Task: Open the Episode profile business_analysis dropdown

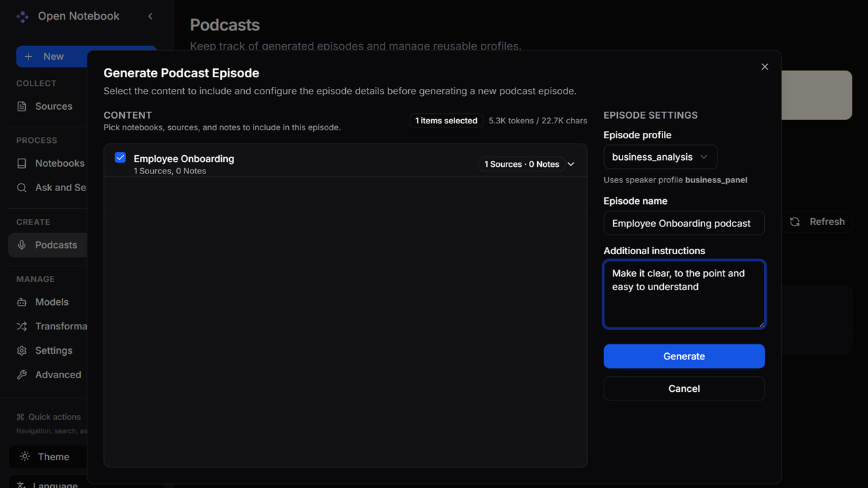Action: [x=660, y=157]
